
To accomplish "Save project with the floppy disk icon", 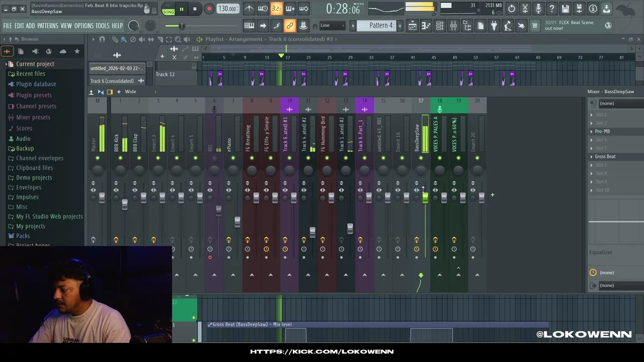I will [566, 9].
